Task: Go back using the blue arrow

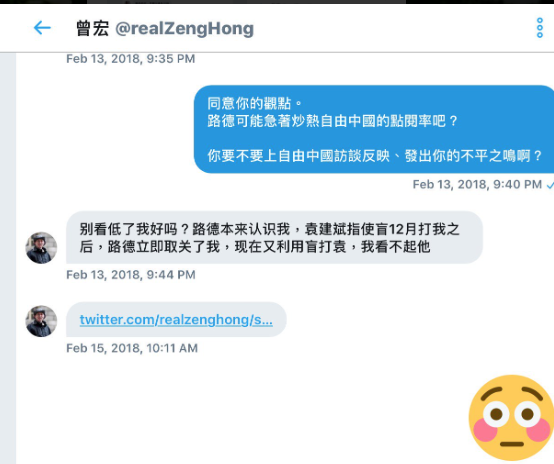Action: click(42, 28)
